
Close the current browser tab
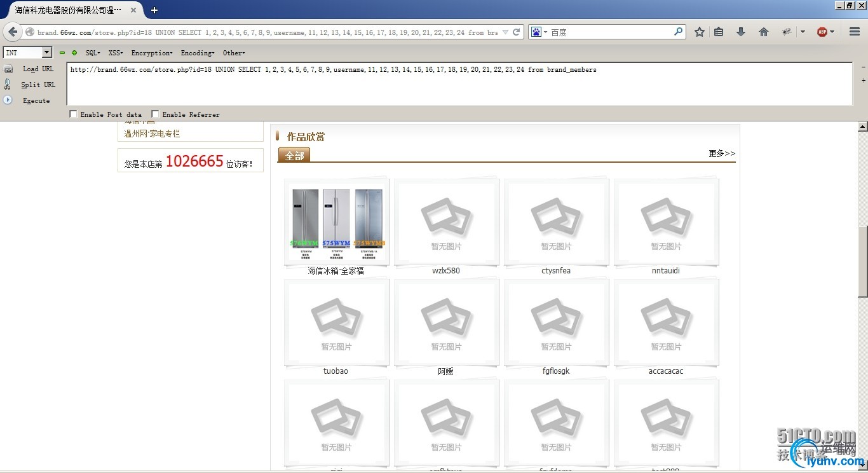tap(133, 10)
